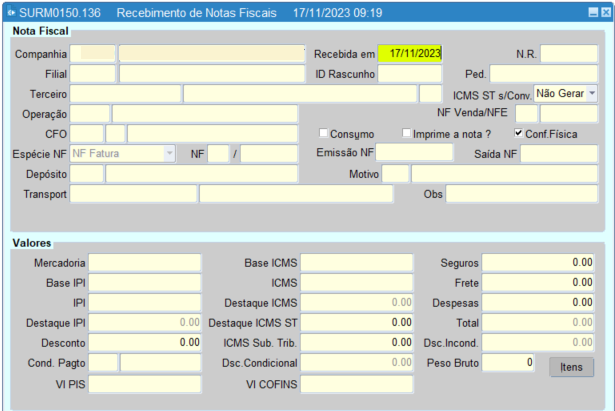The width and height of the screenshot is (615, 411).
Task: Expand the Espécie NF dropdown
Action: coord(169,153)
